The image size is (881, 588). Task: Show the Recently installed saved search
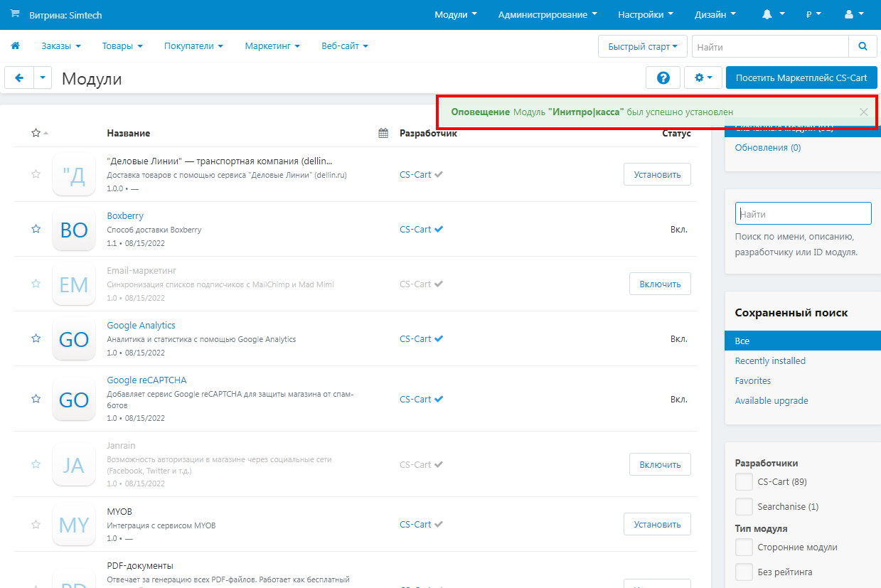pos(770,360)
